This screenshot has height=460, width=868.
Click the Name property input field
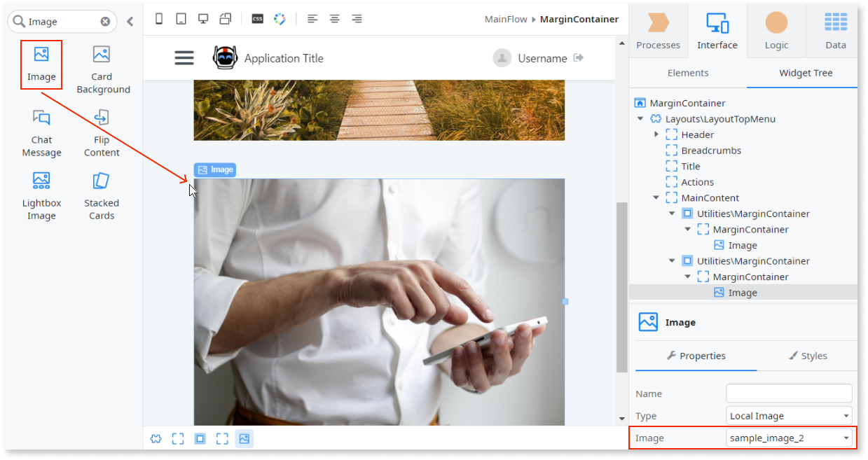tap(789, 393)
